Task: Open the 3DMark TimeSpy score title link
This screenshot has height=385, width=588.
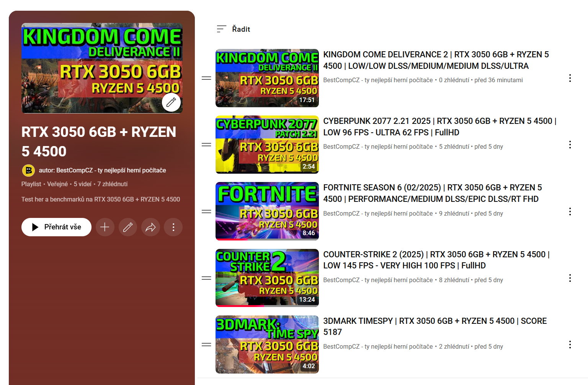Action: (x=435, y=327)
